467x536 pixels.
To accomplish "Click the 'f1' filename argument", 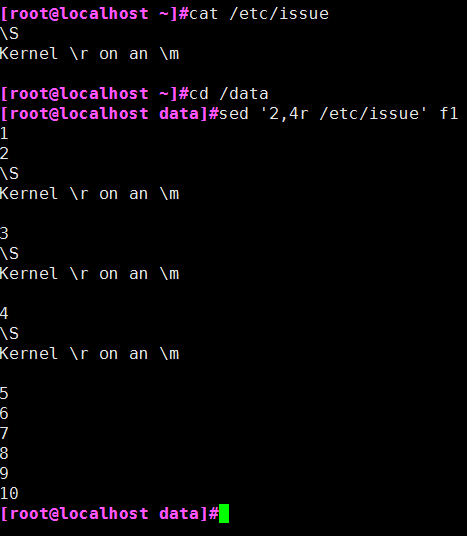I will tap(449, 113).
